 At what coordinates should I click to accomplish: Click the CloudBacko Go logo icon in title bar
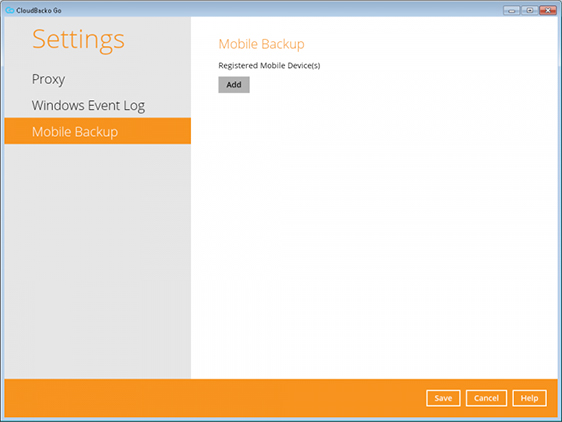click(10, 10)
